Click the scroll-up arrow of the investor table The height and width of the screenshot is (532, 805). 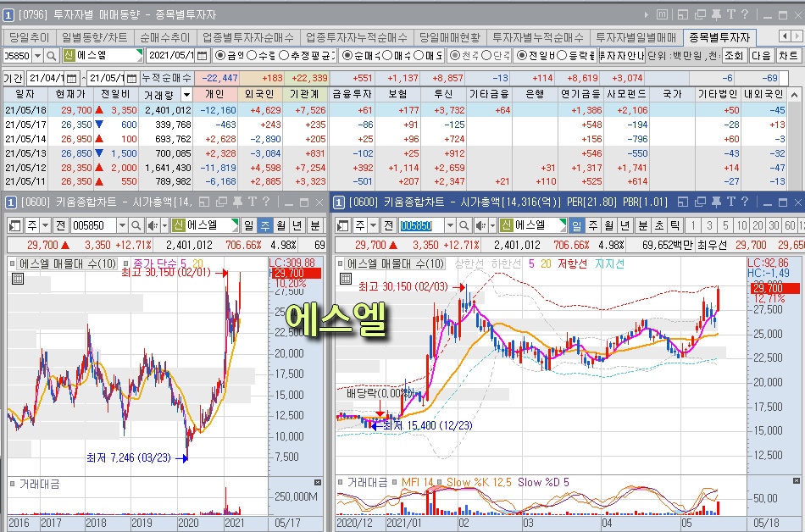pos(795,95)
